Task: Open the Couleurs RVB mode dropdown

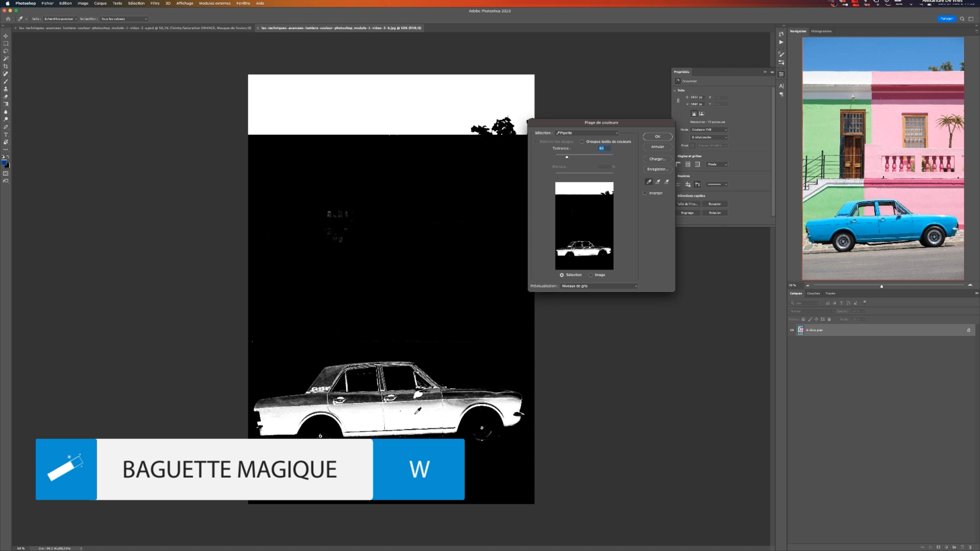Action: click(709, 130)
